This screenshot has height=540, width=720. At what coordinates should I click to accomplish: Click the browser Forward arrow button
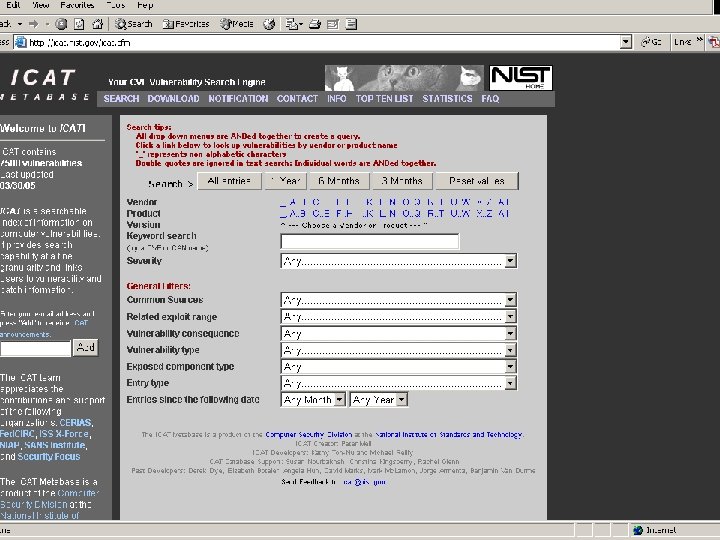pyautogui.click(x=34, y=24)
